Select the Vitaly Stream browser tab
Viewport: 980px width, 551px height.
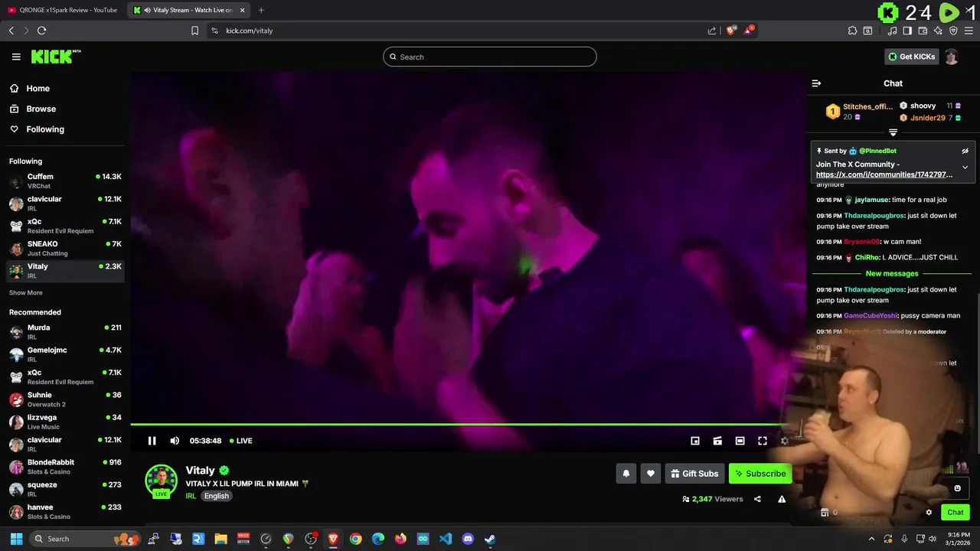click(188, 10)
